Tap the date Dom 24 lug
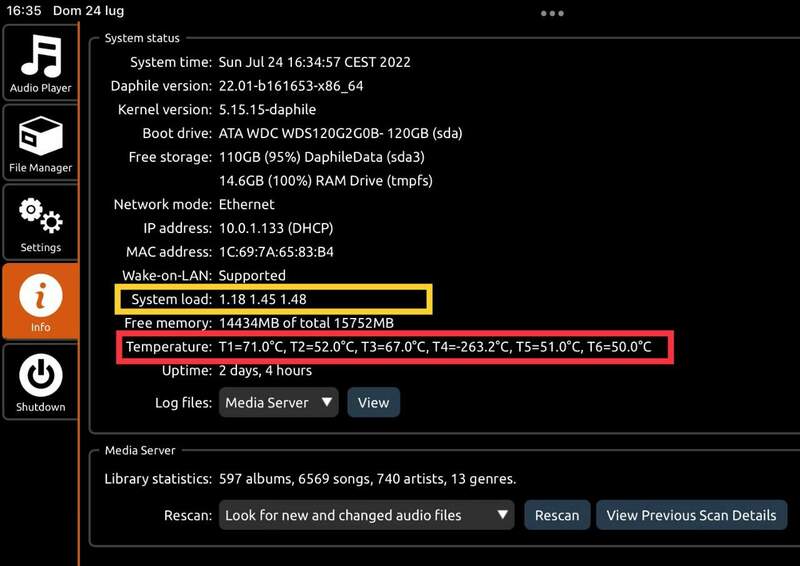The width and height of the screenshot is (800, 566). 88,10
